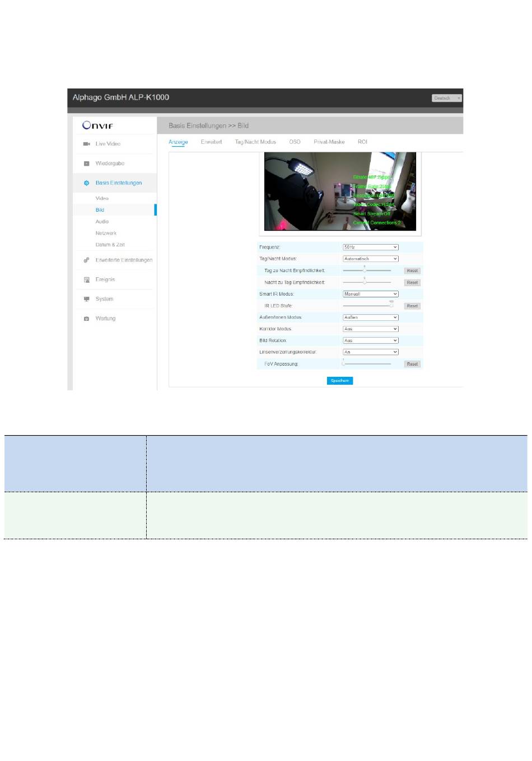Click the Basis Einstellungen >> Bild breadcrumb
The width and height of the screenshot is (532, 761).
(208, 126)
